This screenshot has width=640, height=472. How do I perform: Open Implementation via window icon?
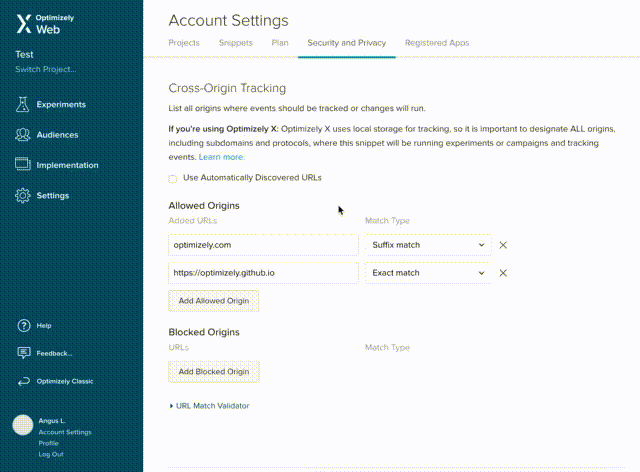22,165
